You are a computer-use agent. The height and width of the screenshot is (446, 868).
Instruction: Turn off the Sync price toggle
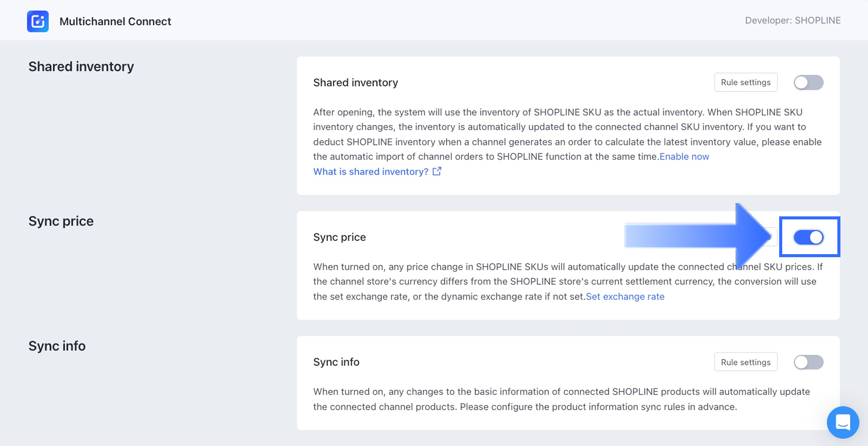pos(808,237)
